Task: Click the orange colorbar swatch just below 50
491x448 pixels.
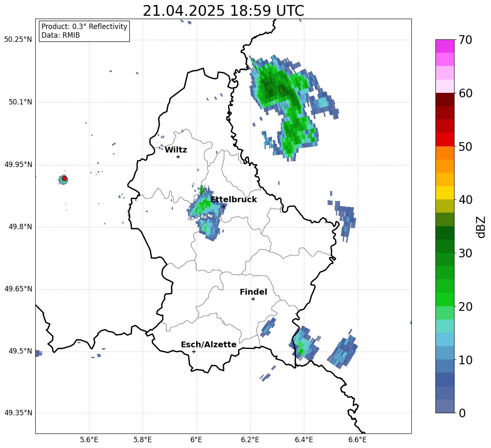Action: (x=445, y=153)
